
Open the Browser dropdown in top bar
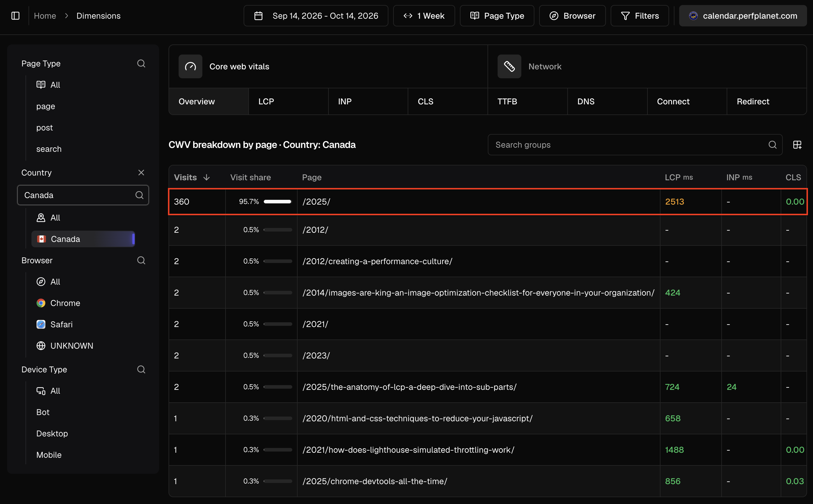572,16
